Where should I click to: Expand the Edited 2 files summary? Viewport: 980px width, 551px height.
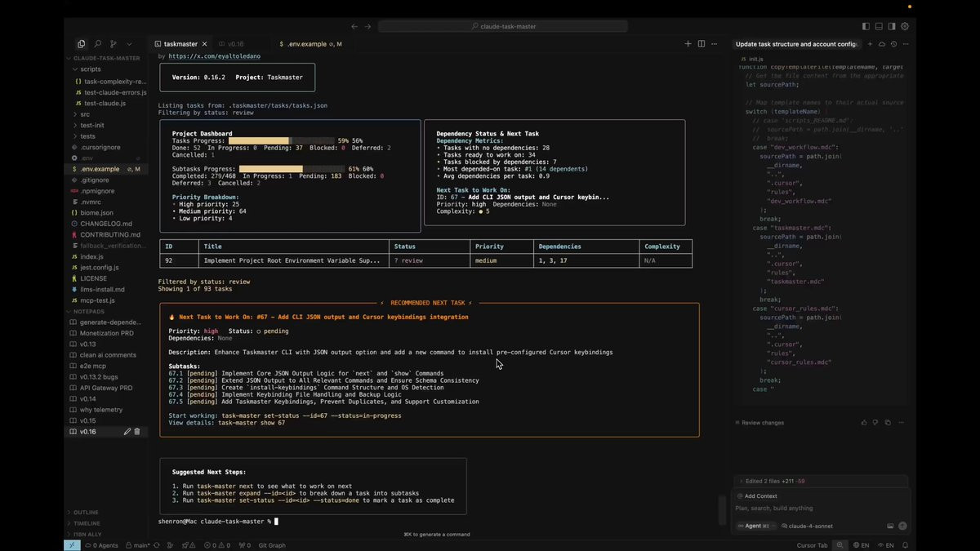(821, 481)
